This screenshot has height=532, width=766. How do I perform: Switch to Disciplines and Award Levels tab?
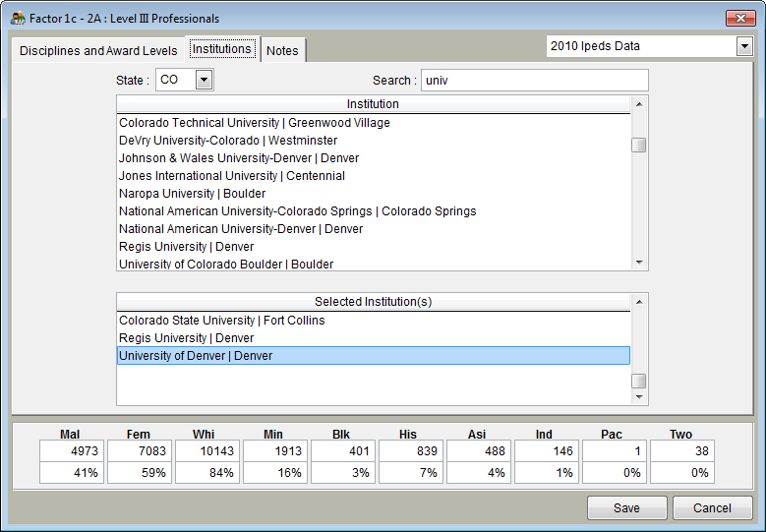[x=98, y=51]
